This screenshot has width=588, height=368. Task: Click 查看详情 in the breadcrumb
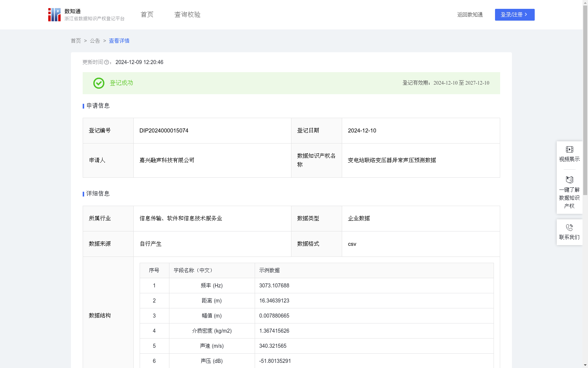119,41
